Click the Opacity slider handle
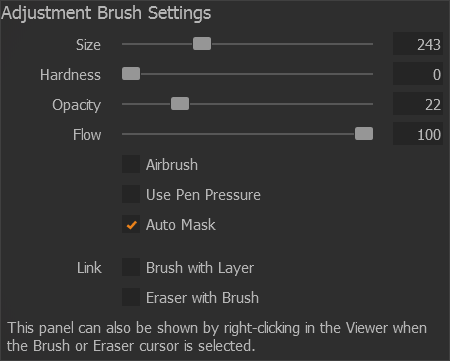Image resolution: width=450 pixels, height=361 pixels. (180, 104)
